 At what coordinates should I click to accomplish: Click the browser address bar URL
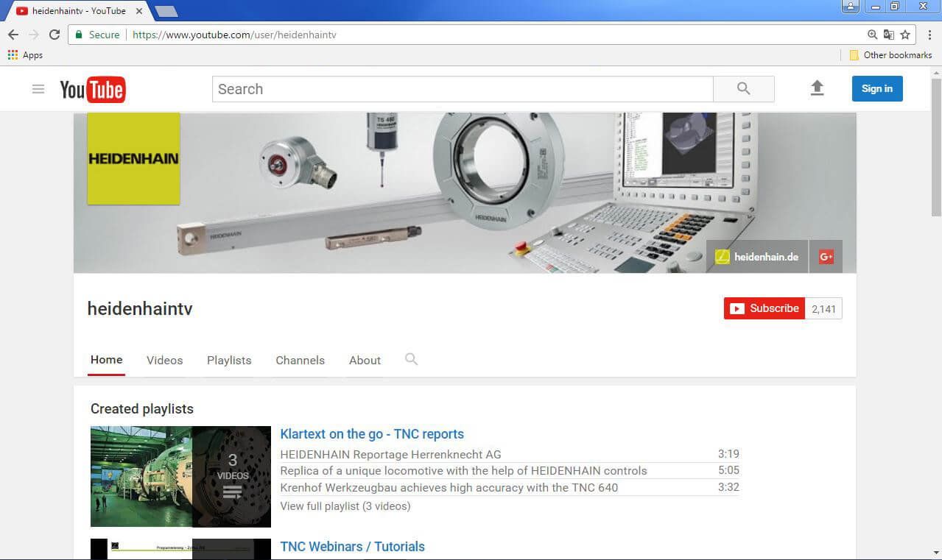tap(234, 35)
